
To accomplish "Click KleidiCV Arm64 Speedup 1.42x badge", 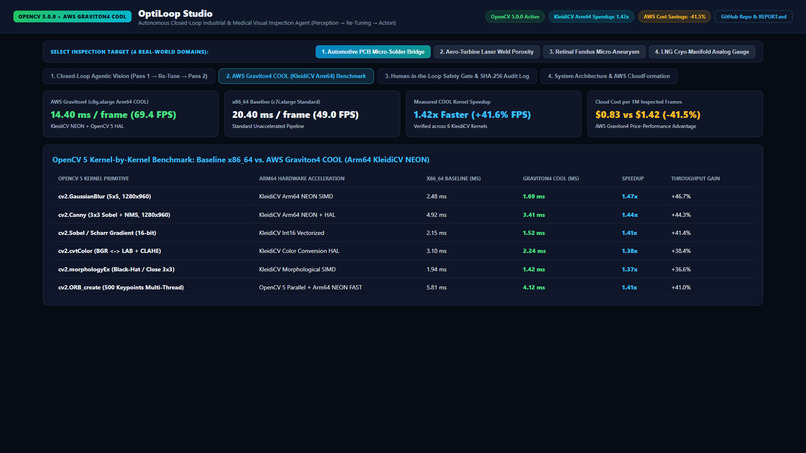I will pos(591,16).
